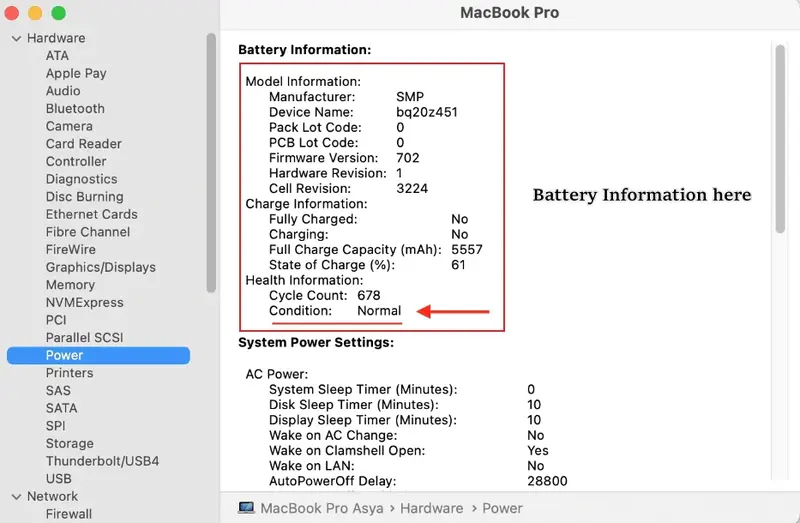Select Apple Pay in the sidebar
This screenshot has width=800, height=523.
(76, 73)
